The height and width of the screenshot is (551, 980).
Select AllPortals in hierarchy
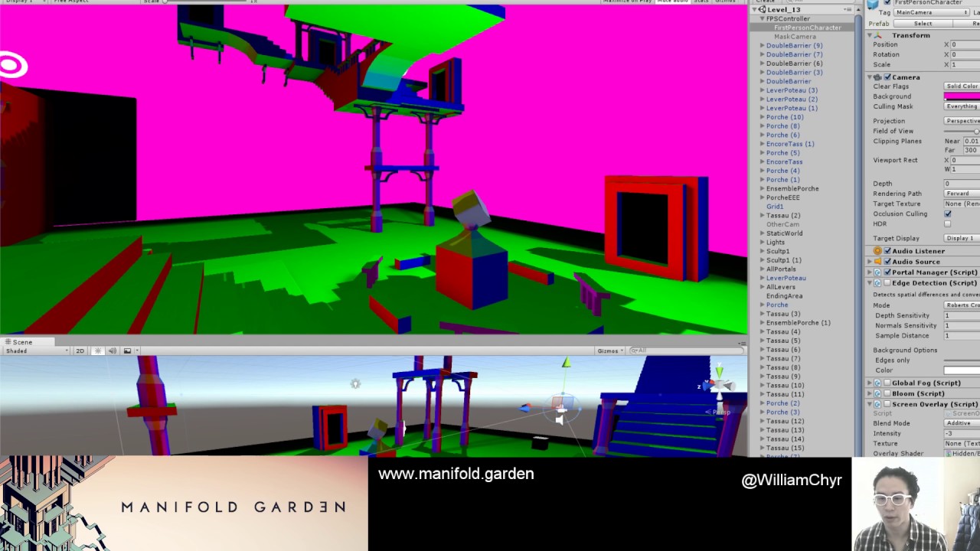tap(781, 269)
